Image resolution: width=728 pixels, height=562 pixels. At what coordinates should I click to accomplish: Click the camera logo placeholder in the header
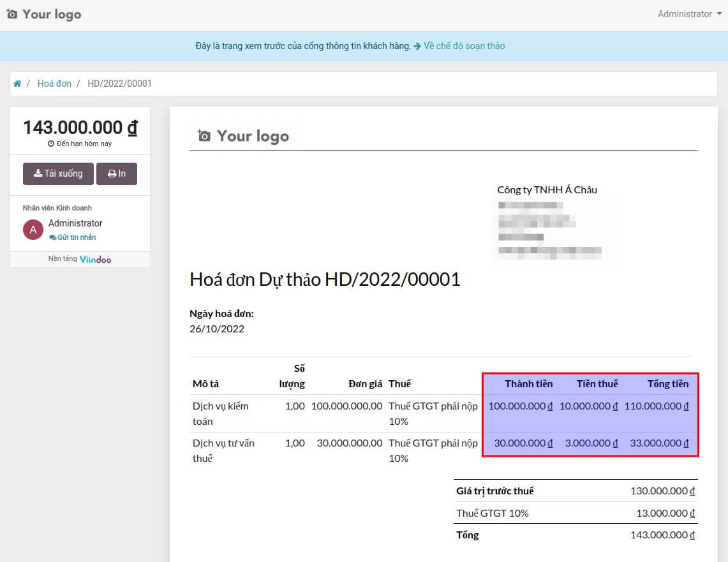coord(12,13)
